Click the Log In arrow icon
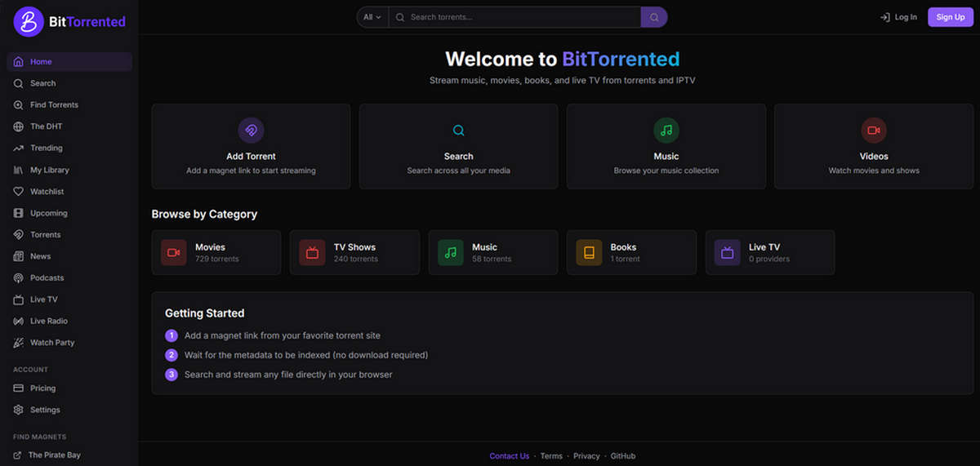Screen dimensions: 980x466 pyautogui.click(x=884, y=17)
